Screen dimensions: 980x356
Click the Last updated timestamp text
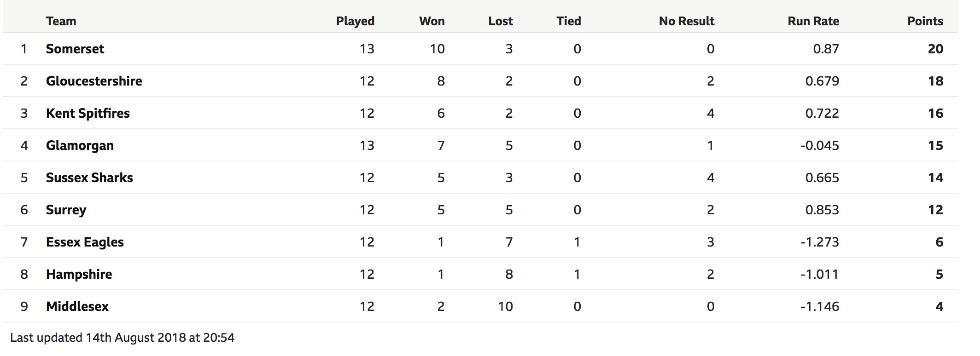tap(122, 338)
